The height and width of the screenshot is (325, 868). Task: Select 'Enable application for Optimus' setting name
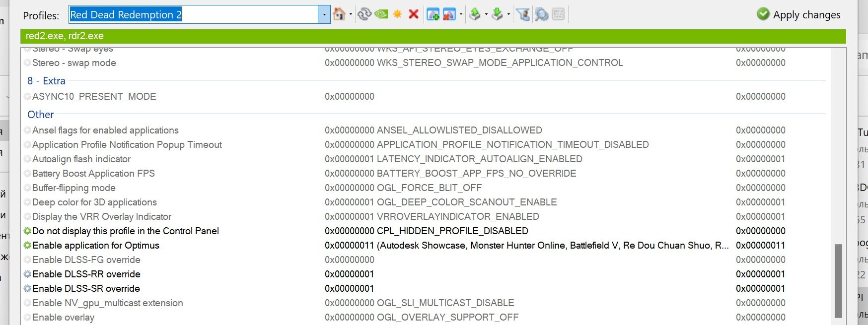pyautogui.click(x=96, y=245)
